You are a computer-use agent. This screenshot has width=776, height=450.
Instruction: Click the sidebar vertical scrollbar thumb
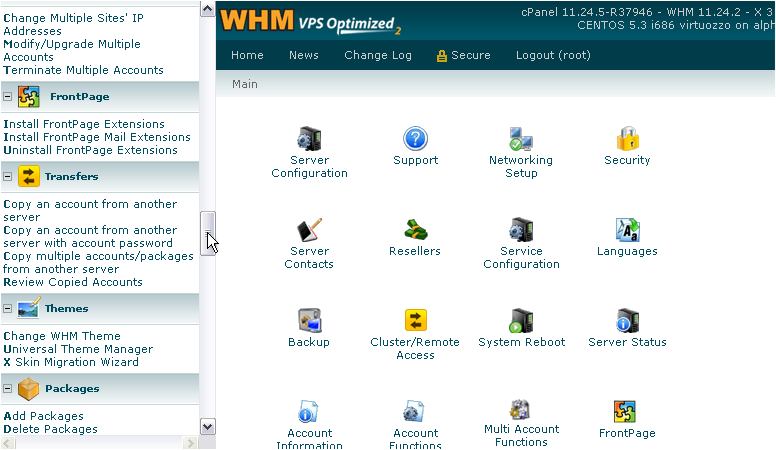click(207, 233)
